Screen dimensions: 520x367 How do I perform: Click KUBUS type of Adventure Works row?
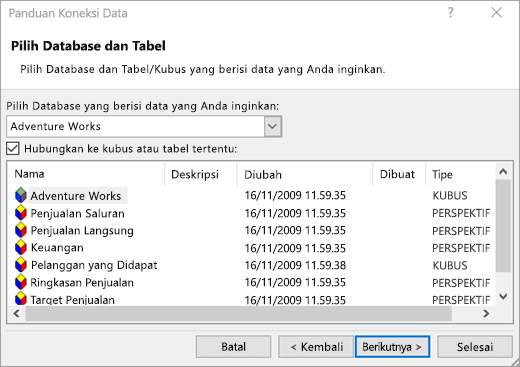450,195
